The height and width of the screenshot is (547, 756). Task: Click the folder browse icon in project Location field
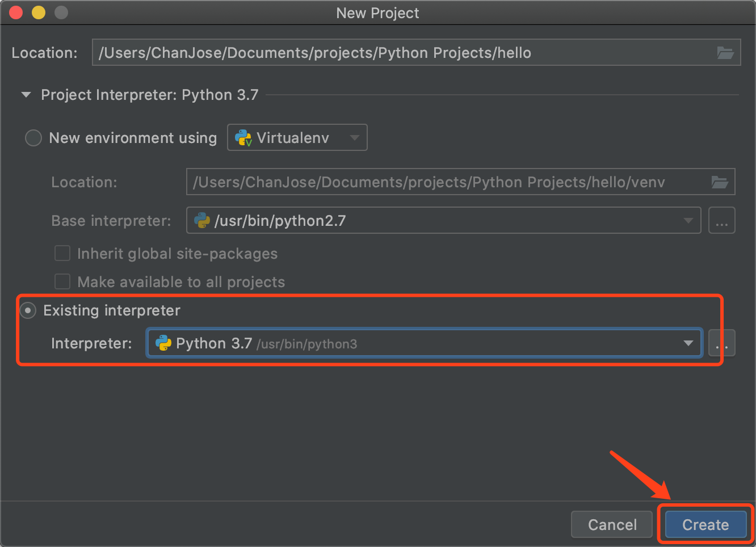pos(725,53)
